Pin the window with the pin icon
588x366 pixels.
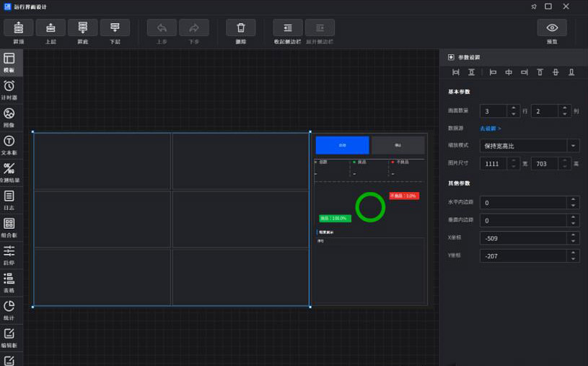coord(534,6)
